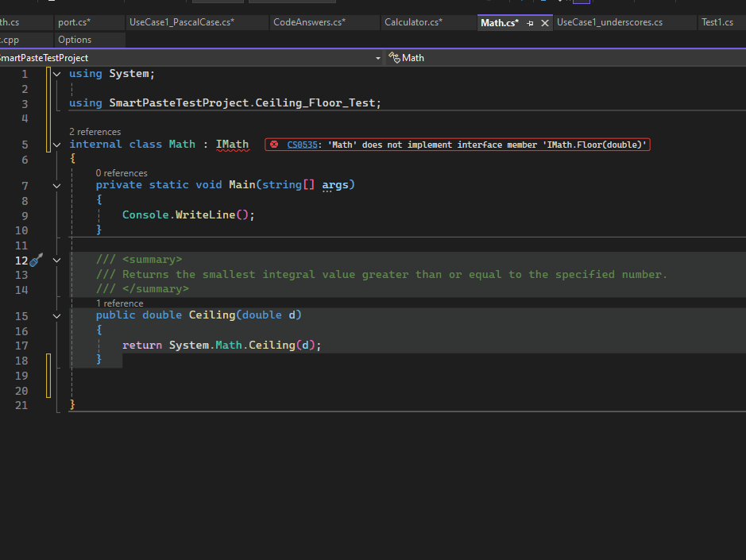The image size is (746, 560).
Task: Click the pencil icon beside line 12
Action: pyautogui.click(x=37, y=259)
